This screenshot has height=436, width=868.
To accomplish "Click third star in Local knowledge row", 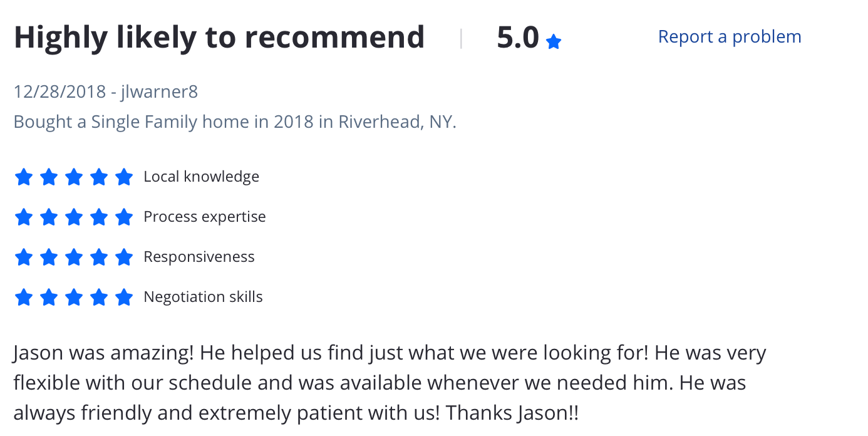I will [74, 177].
